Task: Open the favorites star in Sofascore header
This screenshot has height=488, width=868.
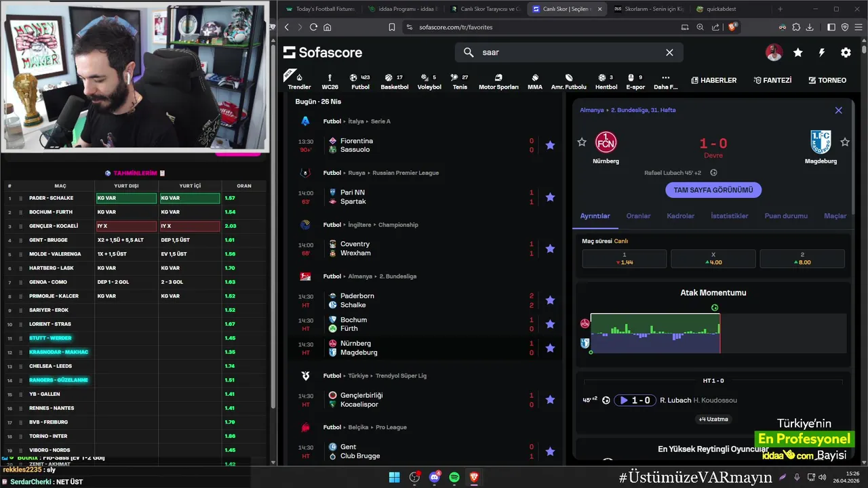Action: pyautogui.click(x=798, y=52)
